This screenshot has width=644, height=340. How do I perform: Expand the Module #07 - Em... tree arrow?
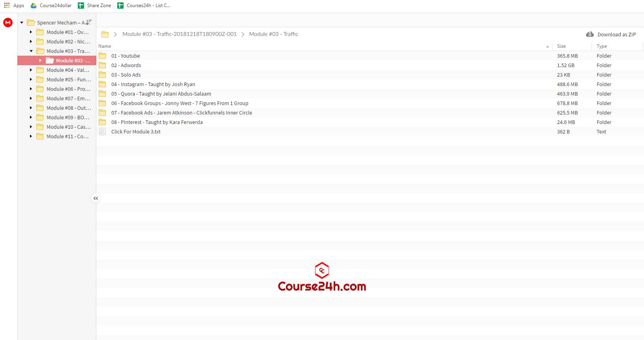pos(31,98)
